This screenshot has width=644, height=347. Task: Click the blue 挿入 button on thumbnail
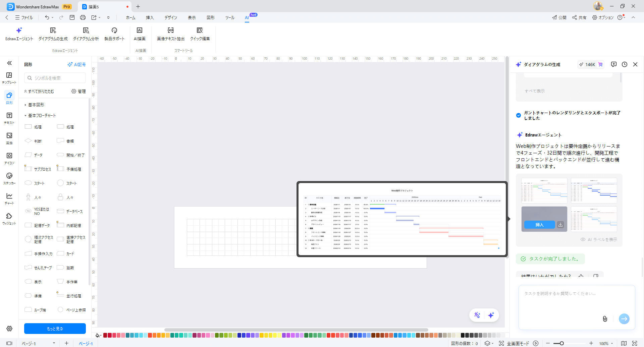click(539, 225)
